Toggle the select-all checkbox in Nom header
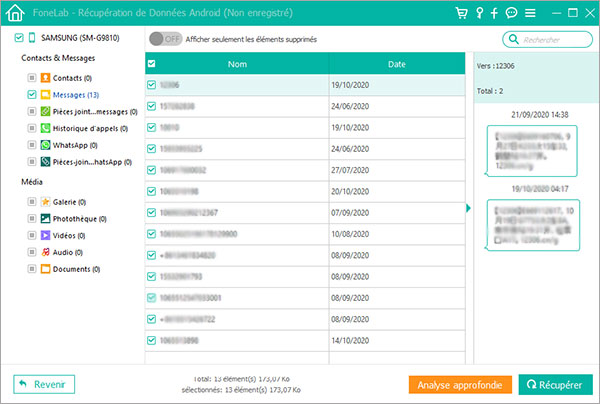This screenshot has height=404, width=600. click(152, 64)
